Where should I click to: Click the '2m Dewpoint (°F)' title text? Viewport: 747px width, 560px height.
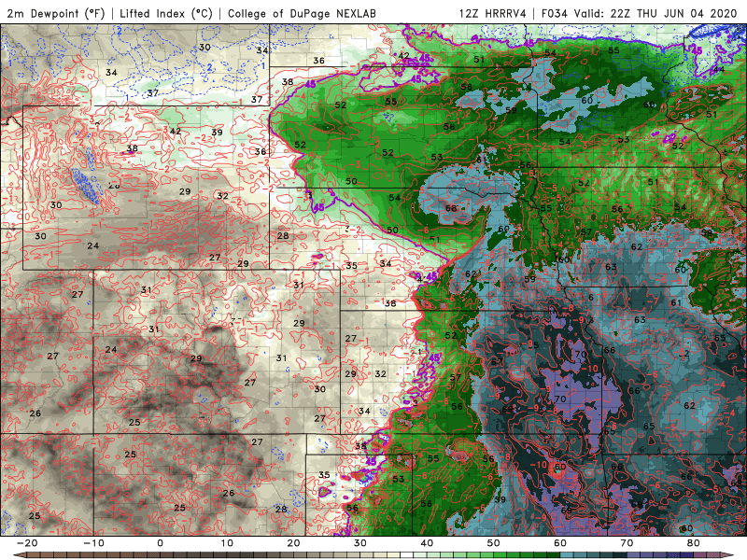pos(56,13)
